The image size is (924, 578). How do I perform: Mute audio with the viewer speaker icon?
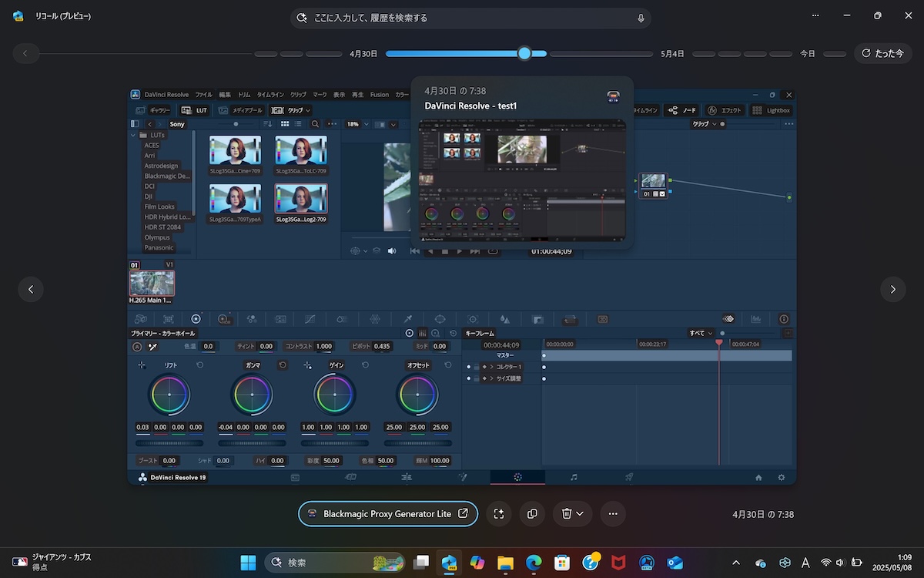[392, 250]
